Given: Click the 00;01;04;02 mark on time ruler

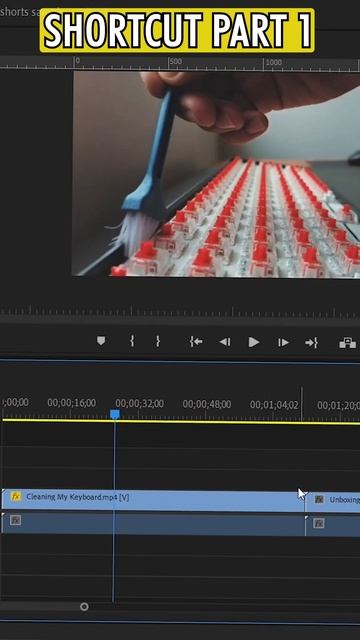Looking at the screenshot, I should tap(274, 404).
